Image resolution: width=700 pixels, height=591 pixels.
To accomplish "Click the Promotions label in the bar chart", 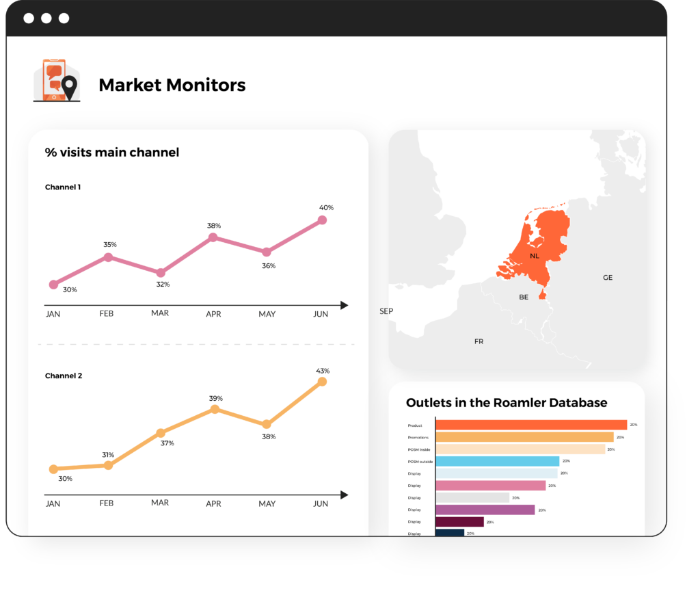I will pos(418,437).
